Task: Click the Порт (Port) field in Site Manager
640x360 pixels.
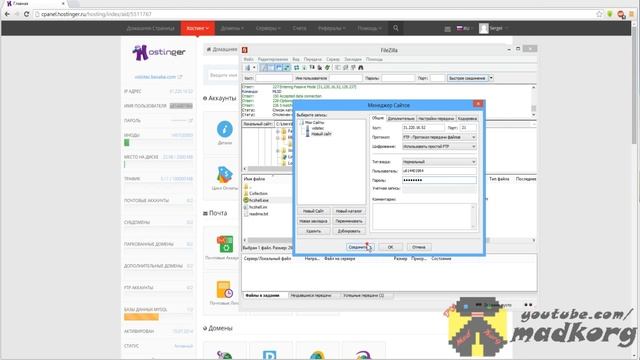Action: pos(468,128)
